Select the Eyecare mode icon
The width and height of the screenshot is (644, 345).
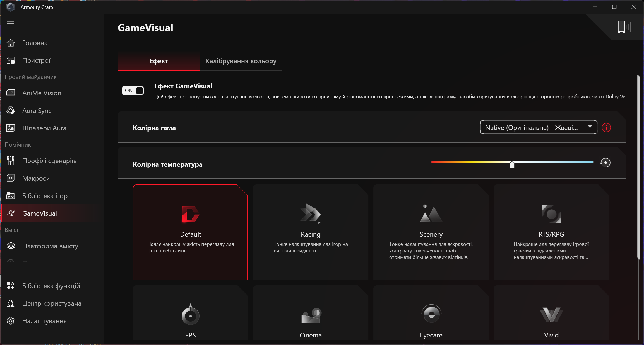click(x=431, y=314)
